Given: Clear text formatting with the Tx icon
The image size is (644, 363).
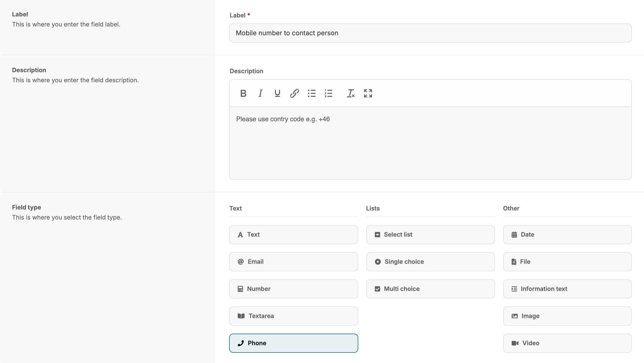Looking at the screenshot, I should click(x=351, y=94).
